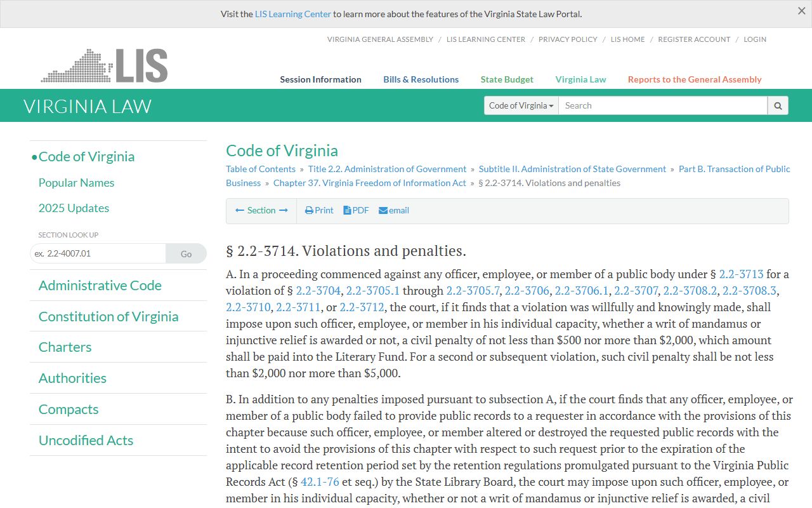
Task: Email this section
Action: coord(394,210)
